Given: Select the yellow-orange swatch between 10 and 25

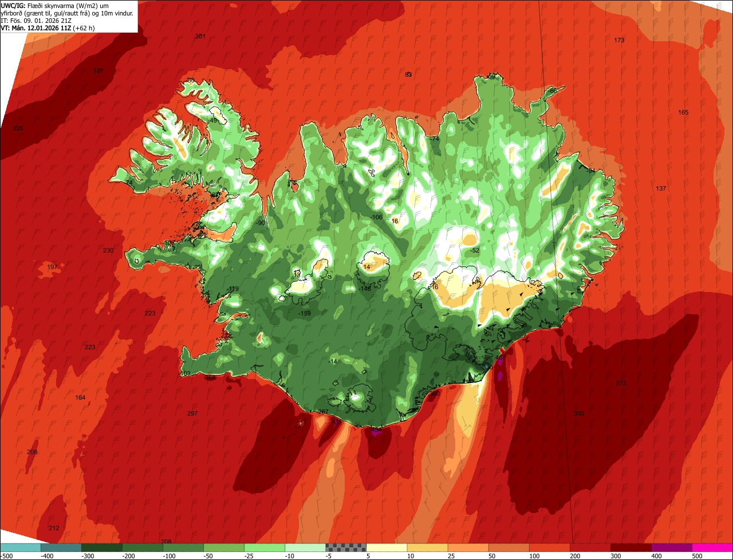Looking at the screenshot, I should pos(428,547).
